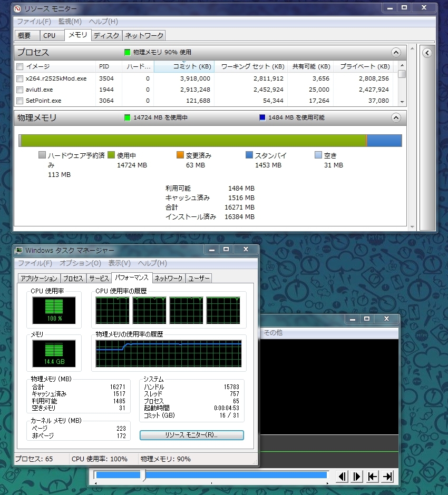Select the SetPoint.exe process name

(44, 101)
